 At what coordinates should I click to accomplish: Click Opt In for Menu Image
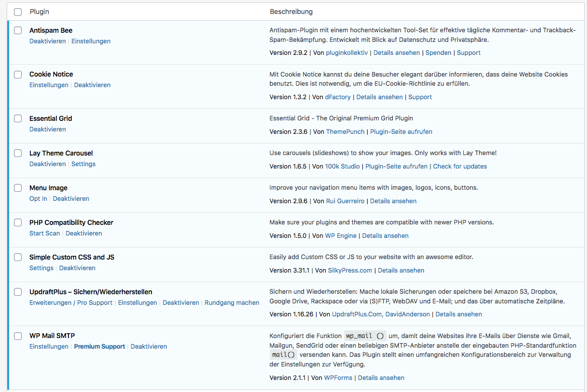click(x=38, y=199)
